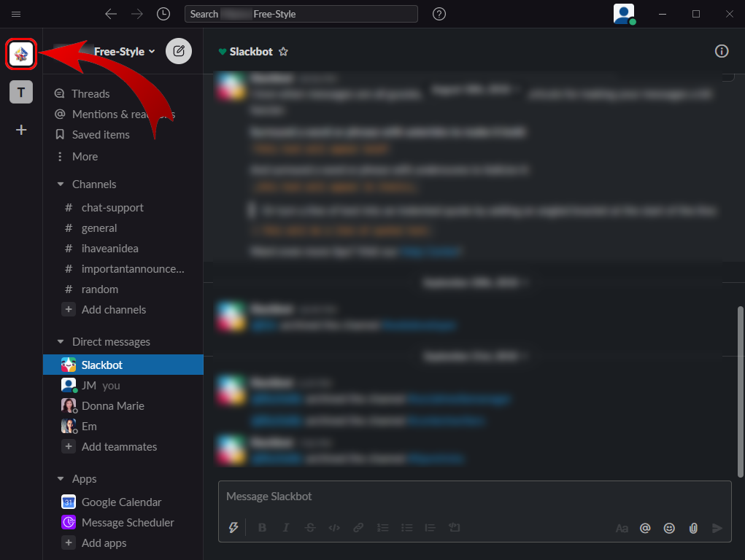Open Saved items
This screenshot has width=745, height=560.
tap(101, 135)
